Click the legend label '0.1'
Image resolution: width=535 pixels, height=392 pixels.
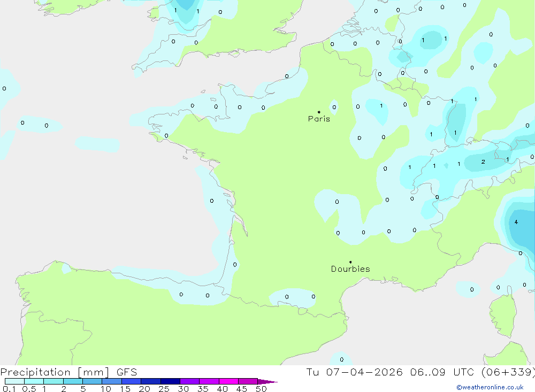tap(9, 389)
